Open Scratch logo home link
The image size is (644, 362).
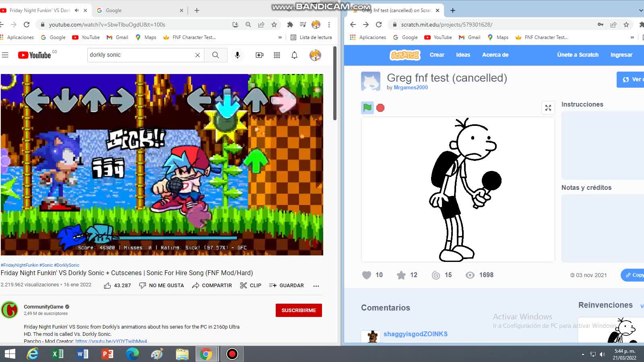pos(405,55)
